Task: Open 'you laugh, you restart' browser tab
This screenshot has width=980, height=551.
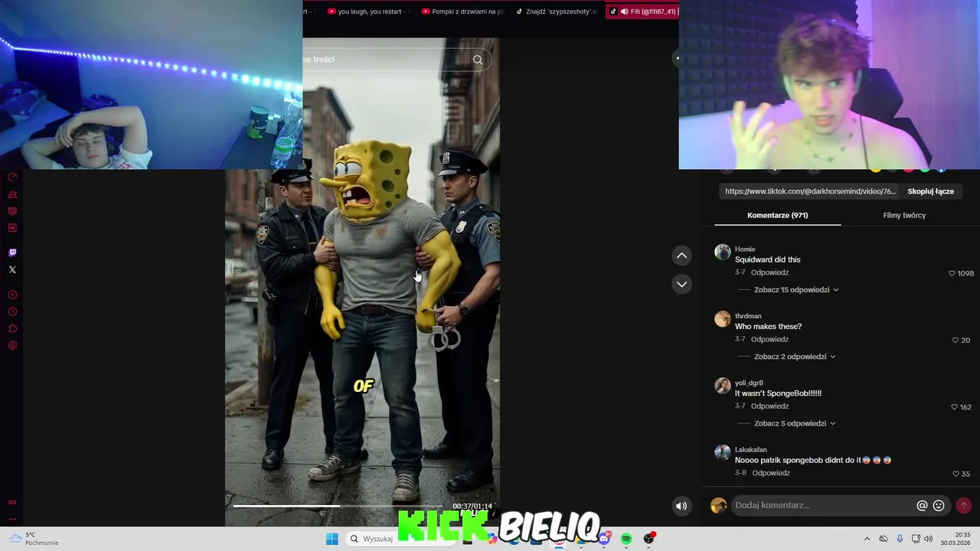Action: [x=367, y=11]
